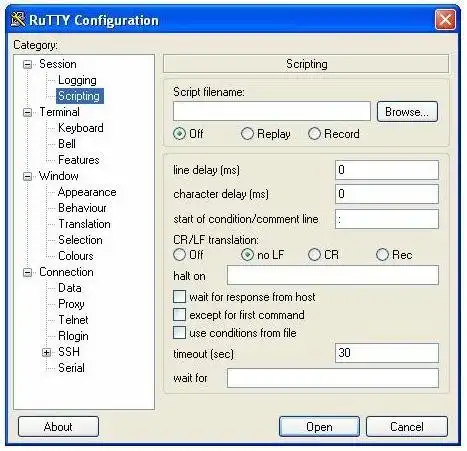Collapse the Window tree node
Screen dimensions: 467x451
(x=28, y=176)
